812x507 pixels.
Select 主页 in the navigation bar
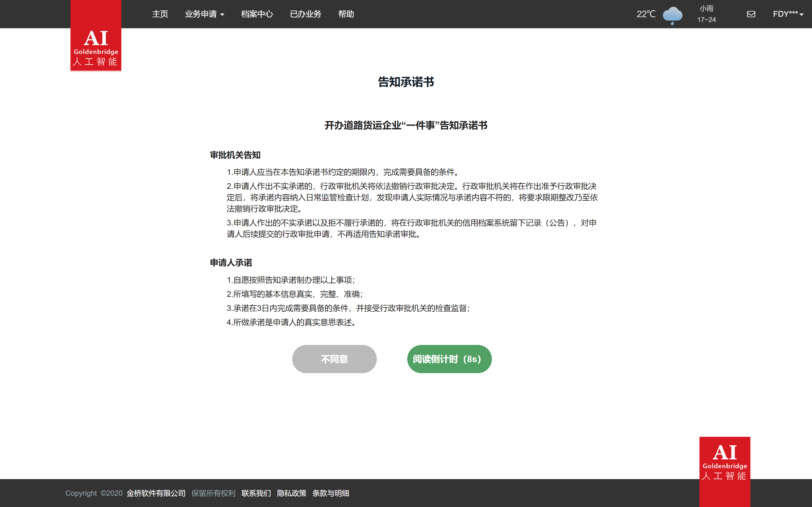tap(160, 14)
